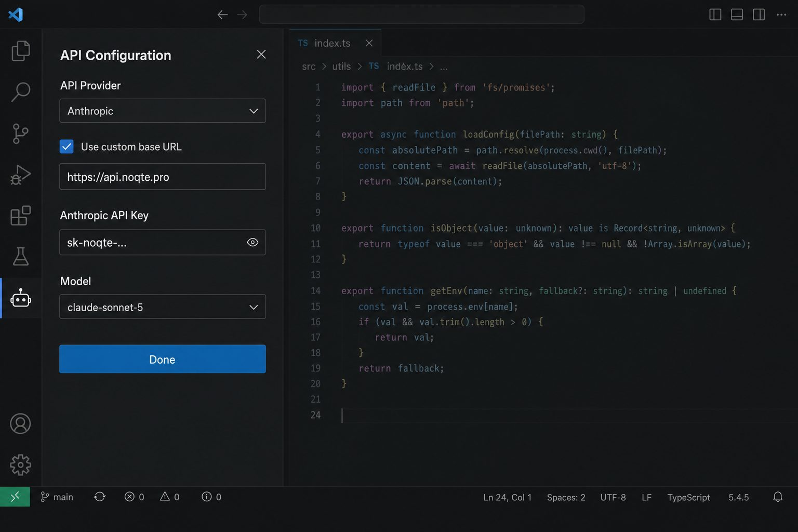The width and height of the screenshot is (798, 532).
Task: Open notifications bell icon
Action: click(778, 497)
